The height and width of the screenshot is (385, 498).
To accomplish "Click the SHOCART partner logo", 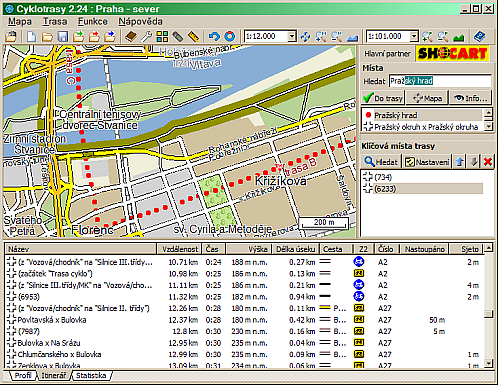I will pyautogui.click(x=453, y=53).
